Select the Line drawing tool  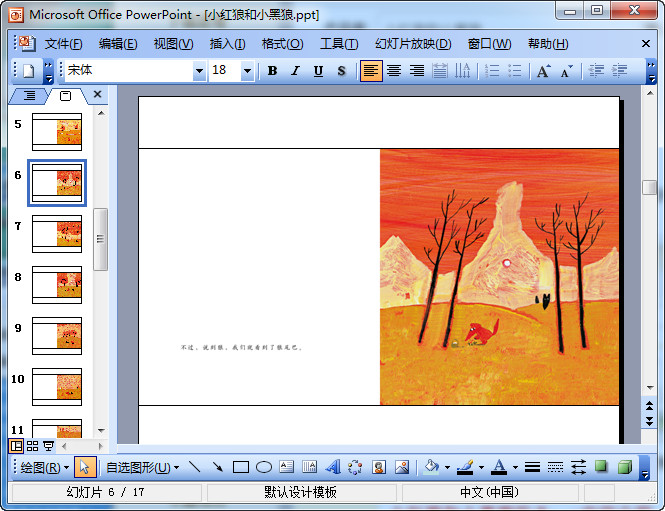[x=195, y=467]
